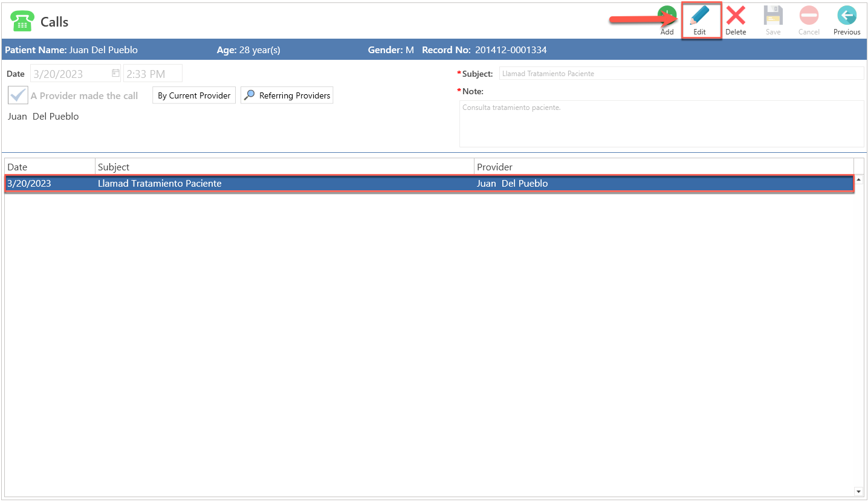Select the 3/20/2023 cell in call list
This screenshot has height=502, width=868.
(x=29, y=184)
